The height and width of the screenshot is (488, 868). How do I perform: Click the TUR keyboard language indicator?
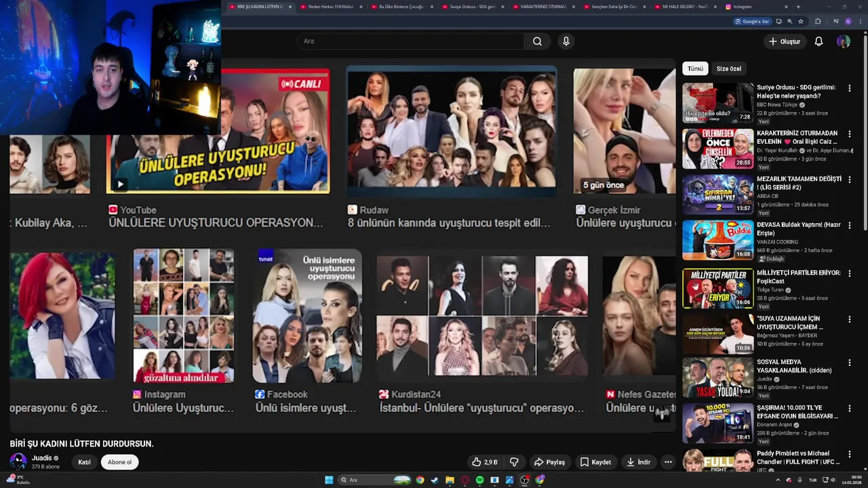(x=813, y=480)
